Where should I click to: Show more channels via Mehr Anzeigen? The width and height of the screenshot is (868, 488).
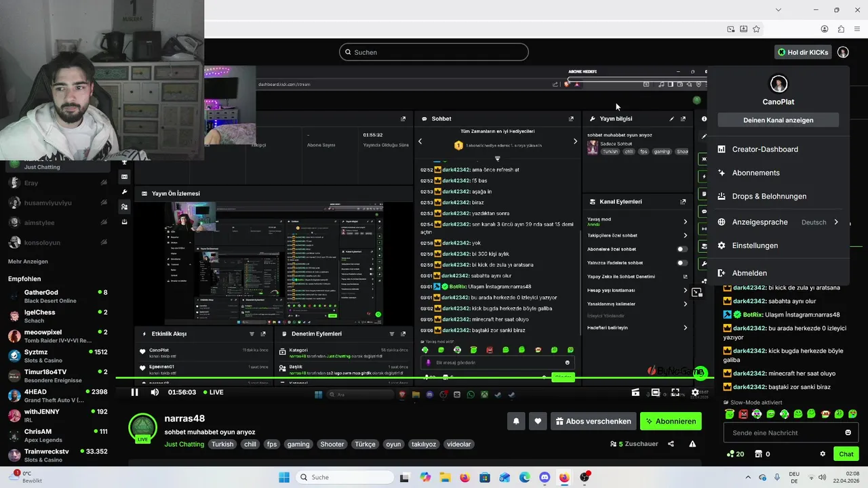(28, 261)
